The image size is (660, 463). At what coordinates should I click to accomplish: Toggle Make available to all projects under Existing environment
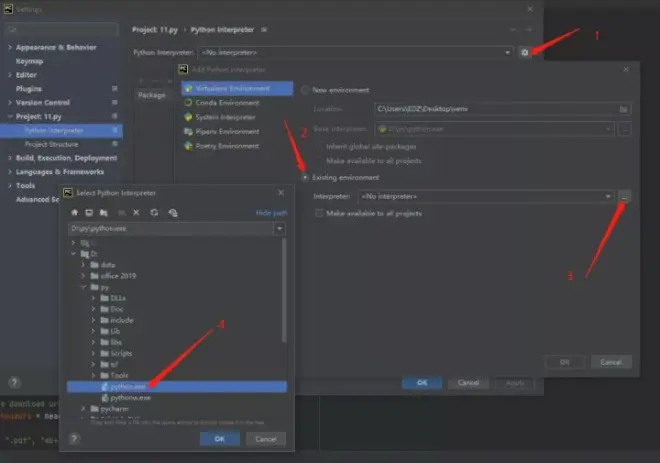(x=320, y=213)
